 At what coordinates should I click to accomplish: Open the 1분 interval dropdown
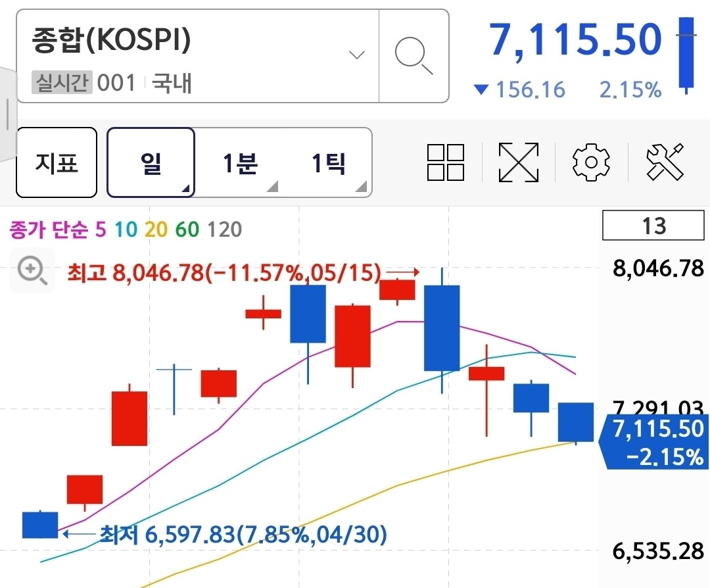tap(240, 163)
